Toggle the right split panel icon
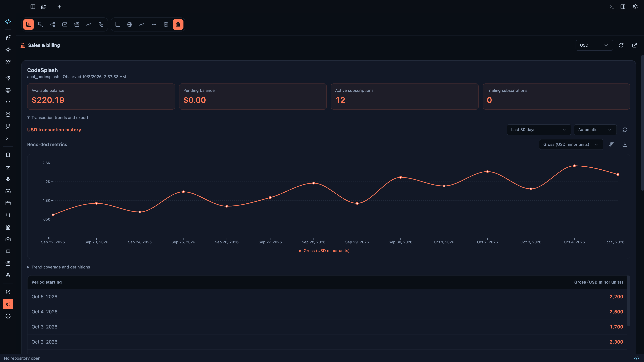The image size is (644, 362). click(x=623, y=7)
